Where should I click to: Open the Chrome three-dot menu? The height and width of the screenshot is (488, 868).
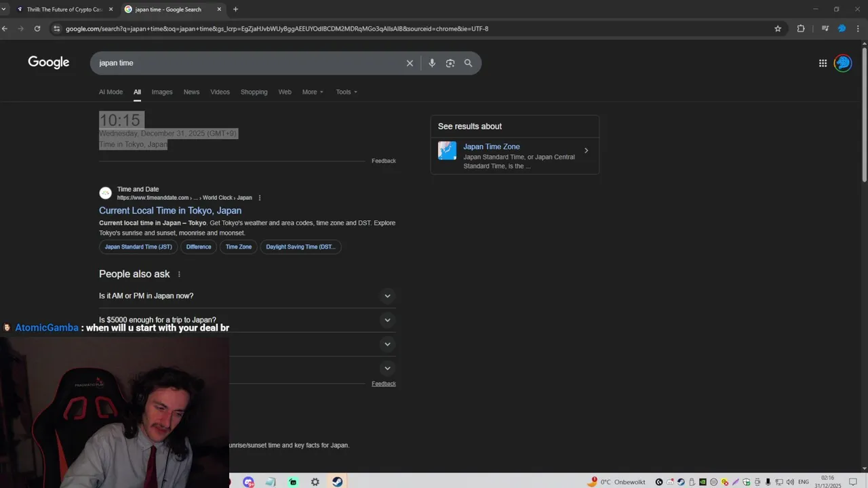coord(859,28)
